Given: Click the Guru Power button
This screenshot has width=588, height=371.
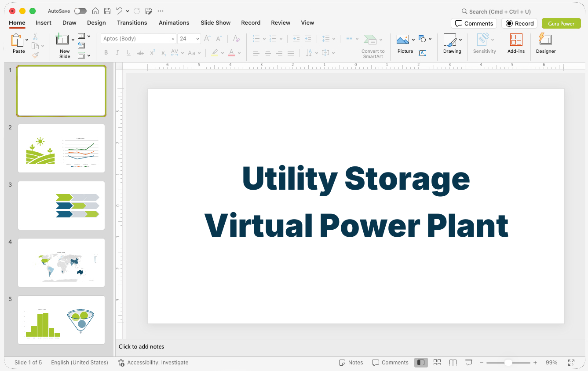Looking at the screenshot, I should [561, 23].
